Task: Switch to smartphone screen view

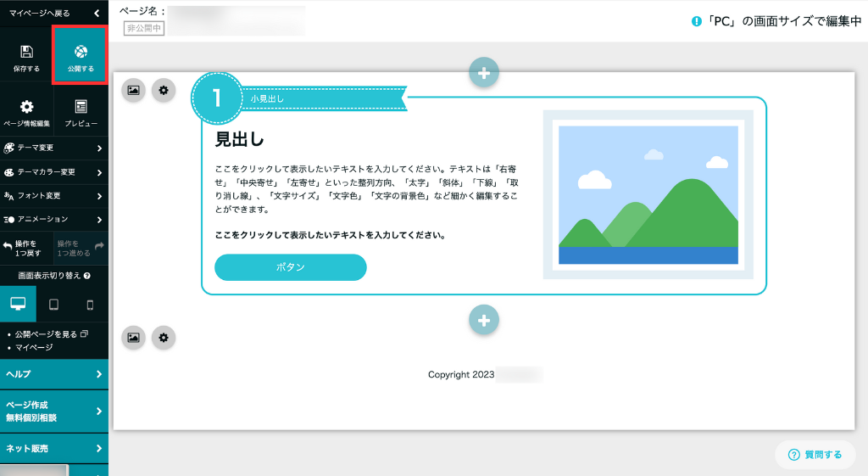Action: coord(90,305)
